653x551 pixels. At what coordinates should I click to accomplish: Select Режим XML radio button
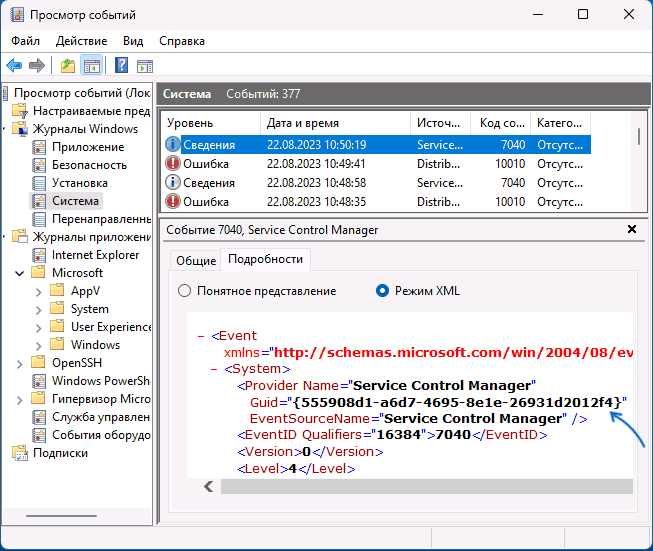(382, 291)
